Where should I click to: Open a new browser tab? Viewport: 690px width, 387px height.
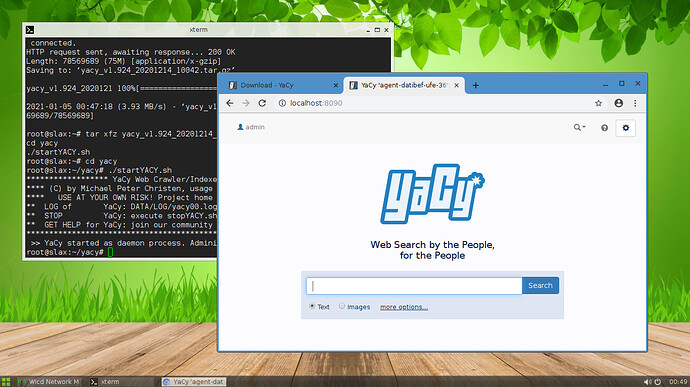(x=475, y=85)
